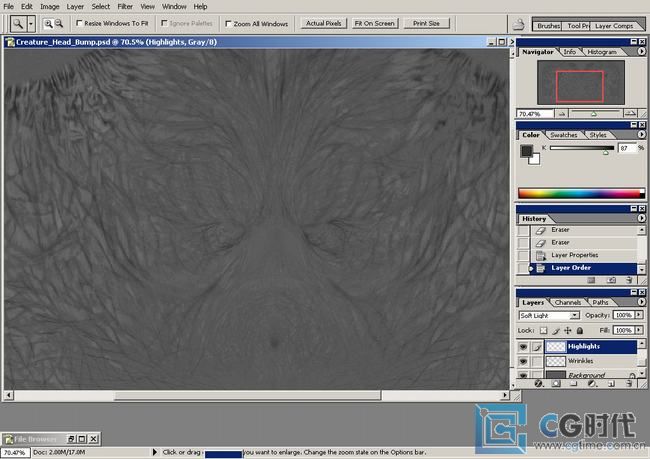650x459 pixels.
Task: Enable Resize Windows To Fit checkbox
Action: (79, 23)
